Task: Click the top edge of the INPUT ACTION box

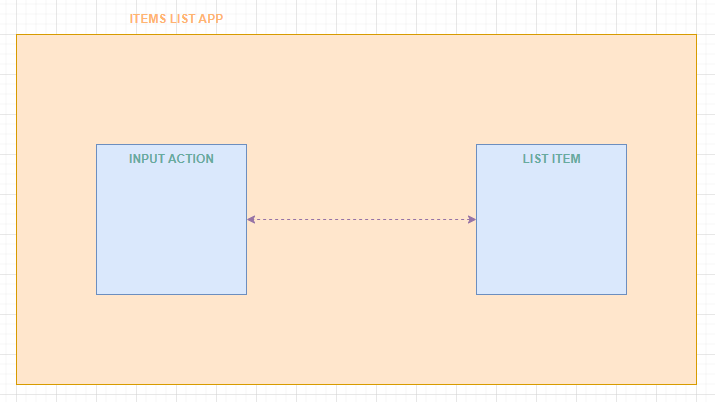Action: coord(171,144)
